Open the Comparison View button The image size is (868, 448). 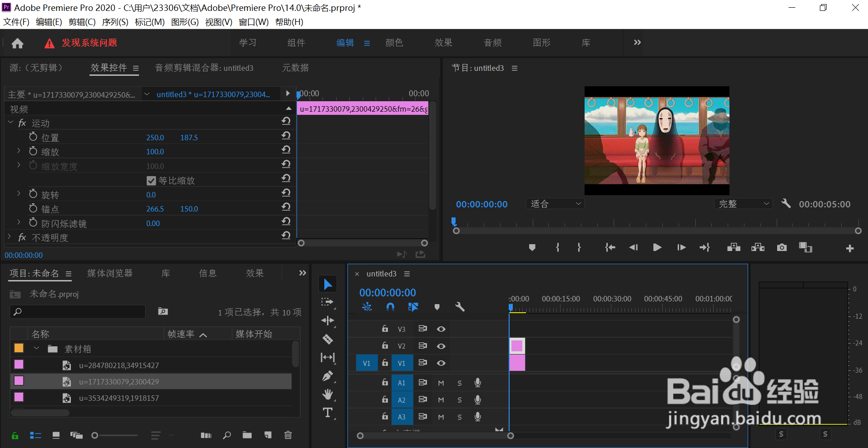[806, 247]
